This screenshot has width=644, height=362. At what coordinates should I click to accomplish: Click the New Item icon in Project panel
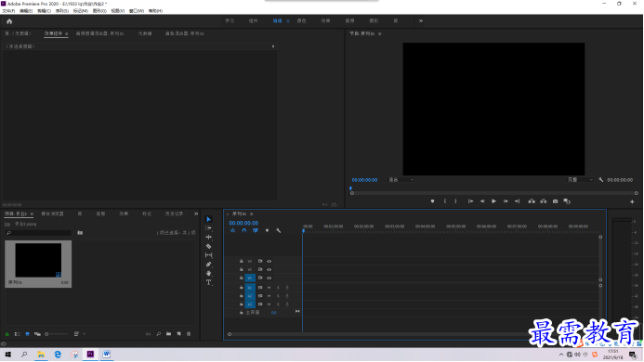[178, 334]
